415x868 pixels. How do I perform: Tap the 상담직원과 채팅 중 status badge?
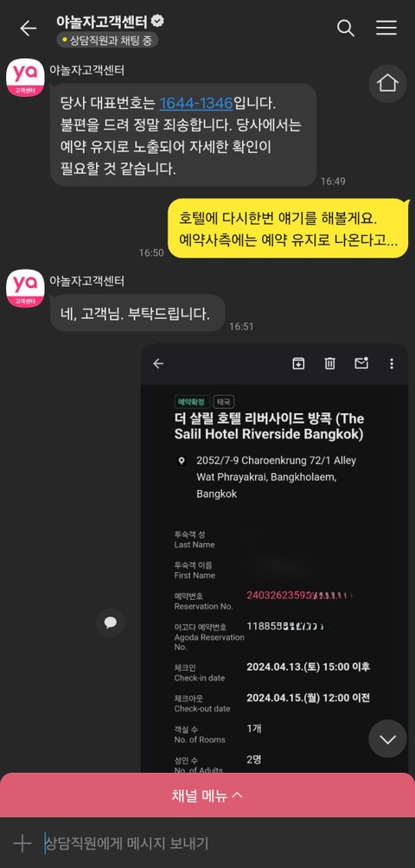click(x=107, y=40)
